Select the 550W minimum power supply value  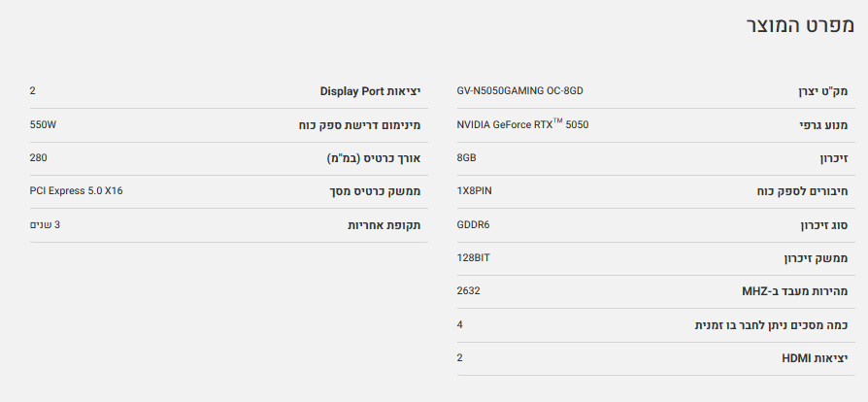(46, 125)
